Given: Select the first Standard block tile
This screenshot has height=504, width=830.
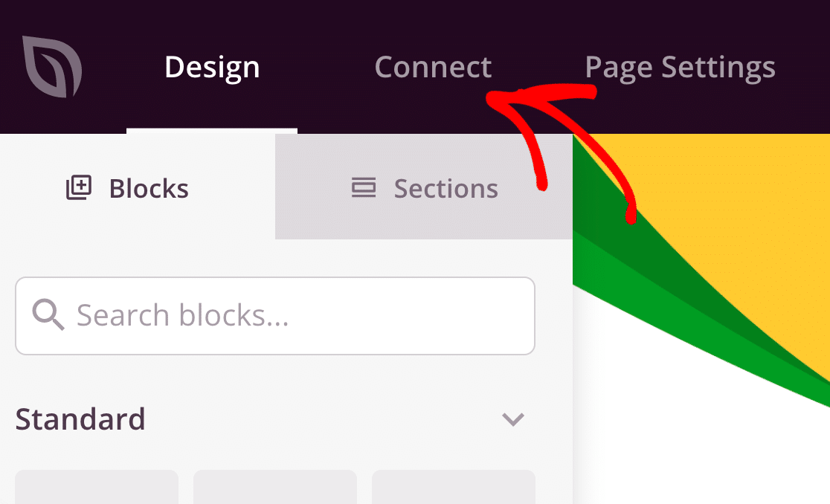Looking at the screenshot, I should (x=97, y=487).
